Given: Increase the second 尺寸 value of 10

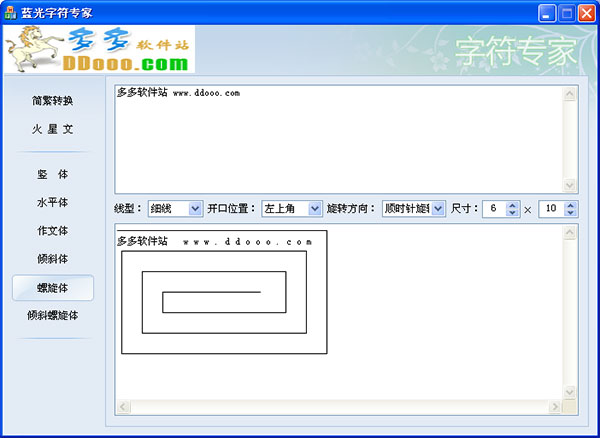Looking at the screenshot, I should pyautogui.click(x=571, y=205).
